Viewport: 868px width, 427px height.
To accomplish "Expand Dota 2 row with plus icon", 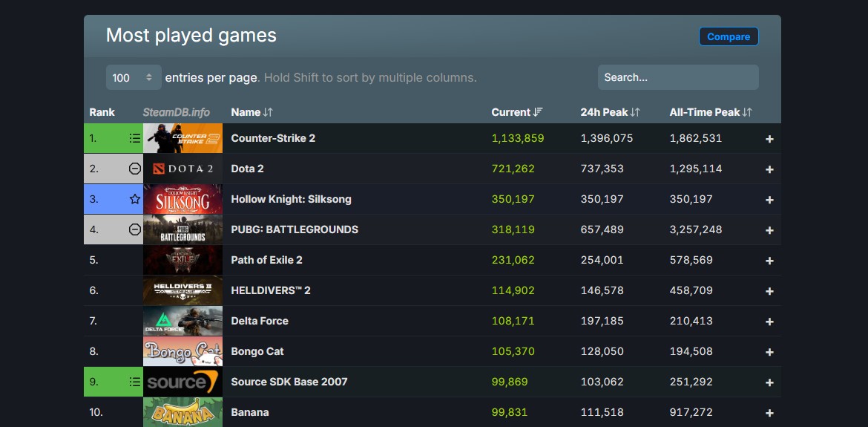I will (x=769, y=169).
